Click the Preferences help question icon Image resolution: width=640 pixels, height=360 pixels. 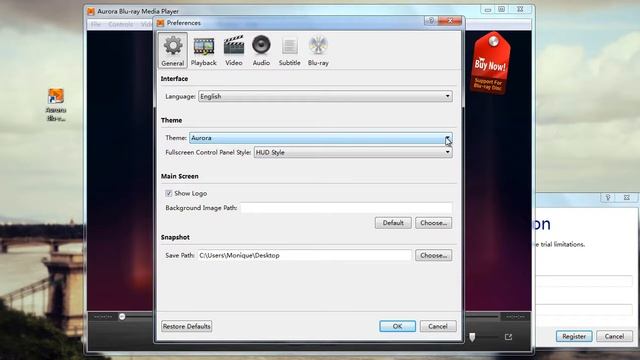coord(431,20)
